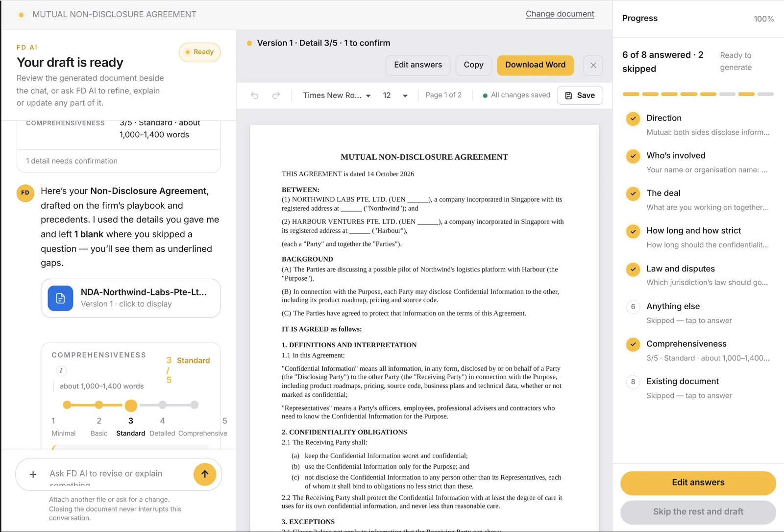784x532 pixels.
Task: Open the NDA-Northwind-Labs document file icon
Action: [60, 298]
